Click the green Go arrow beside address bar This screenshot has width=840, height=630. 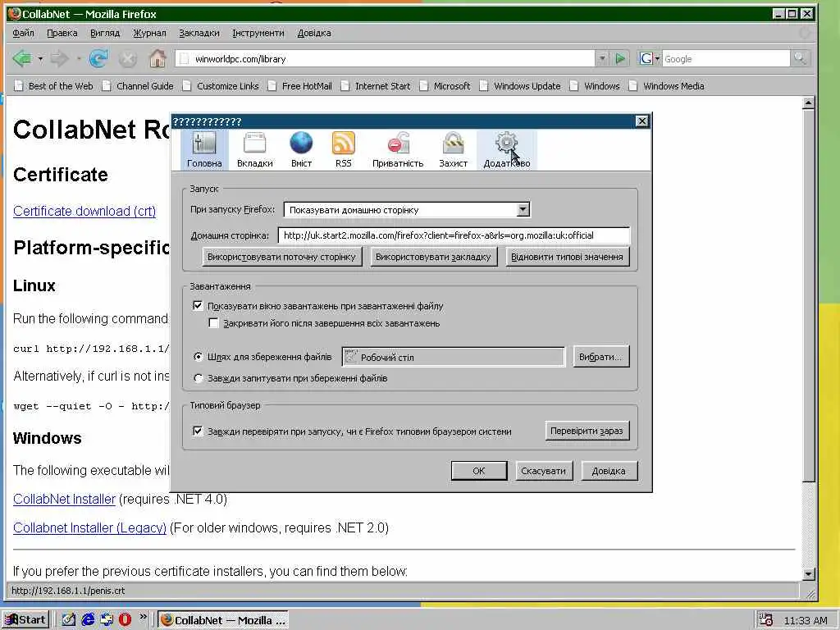pyautogui.click(x=620, y=58)
